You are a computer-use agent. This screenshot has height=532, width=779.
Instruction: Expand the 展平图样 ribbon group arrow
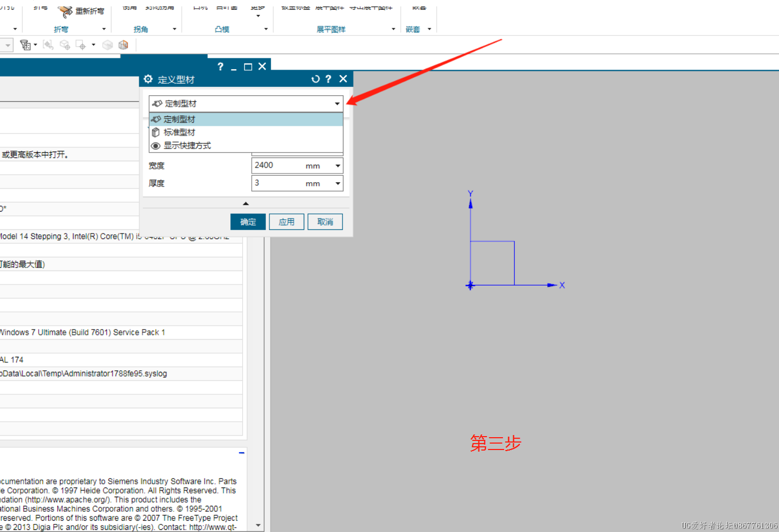[393, 29]
